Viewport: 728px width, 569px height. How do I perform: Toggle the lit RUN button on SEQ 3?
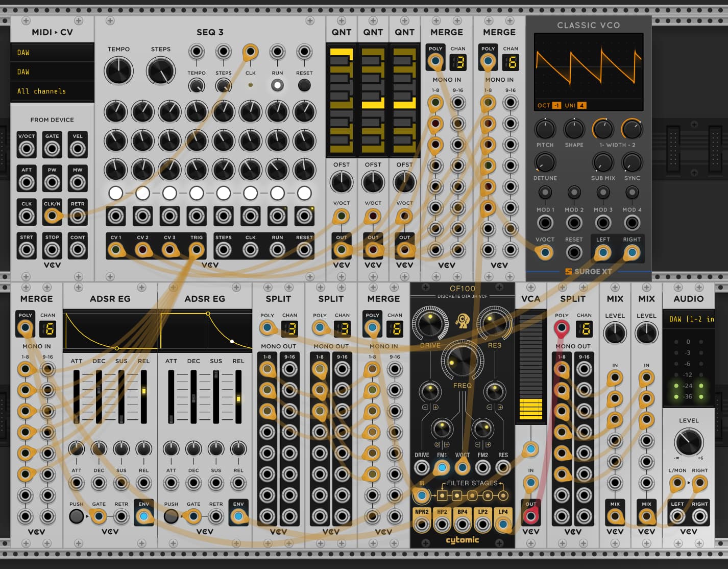pos(277,85)
